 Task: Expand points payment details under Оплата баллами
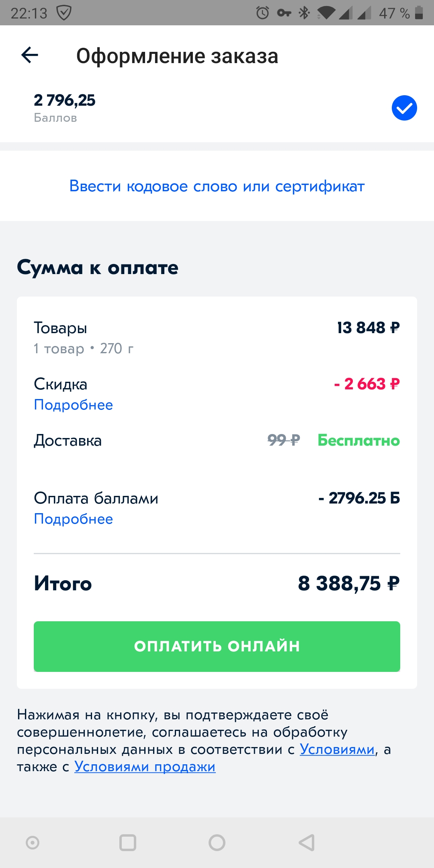click(73, 519)
